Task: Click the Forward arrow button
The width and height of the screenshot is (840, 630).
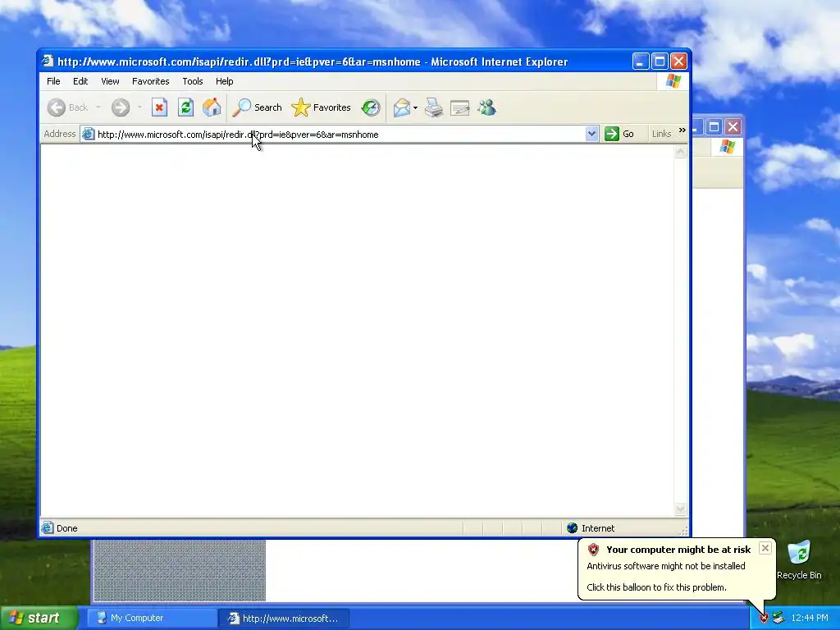Action: coord(121,107)
